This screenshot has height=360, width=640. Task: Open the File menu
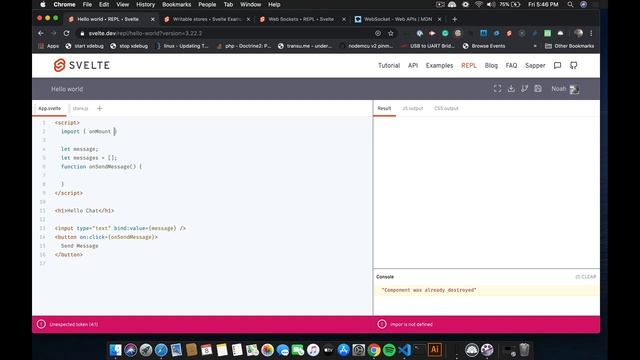(87, 4)
